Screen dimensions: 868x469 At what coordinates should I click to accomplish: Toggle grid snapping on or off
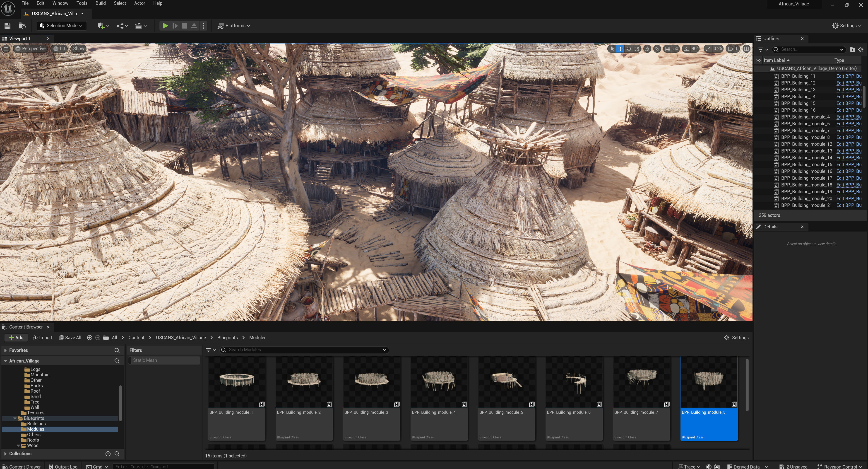668,49
